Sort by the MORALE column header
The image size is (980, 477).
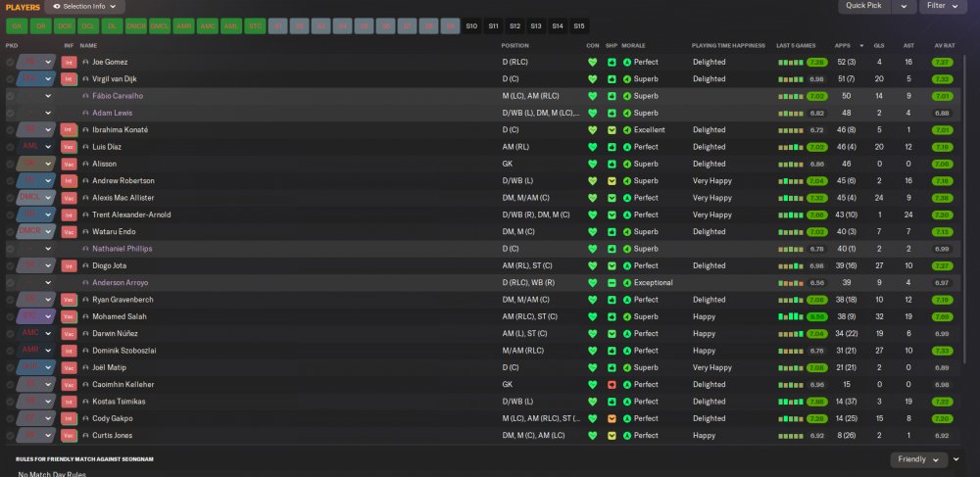[633, 46]
